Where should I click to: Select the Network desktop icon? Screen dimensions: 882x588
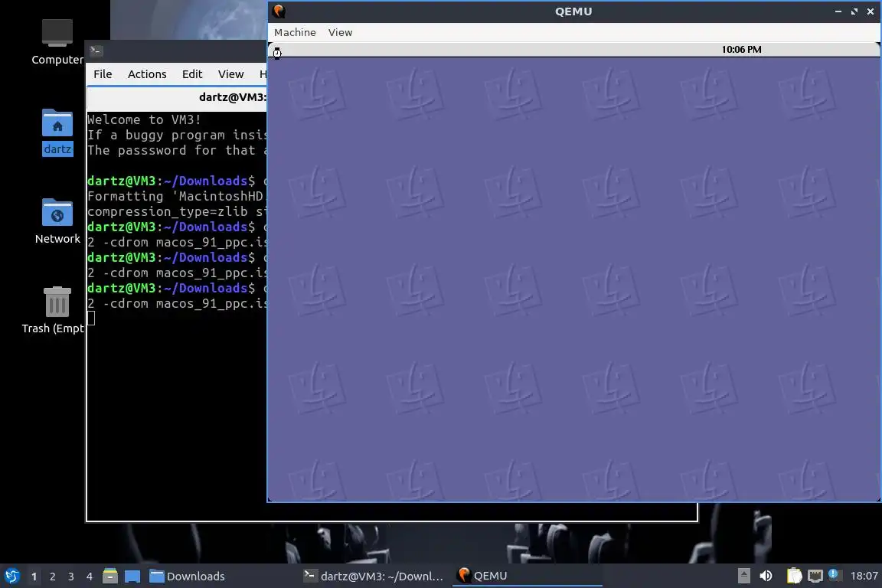point(57,221)
